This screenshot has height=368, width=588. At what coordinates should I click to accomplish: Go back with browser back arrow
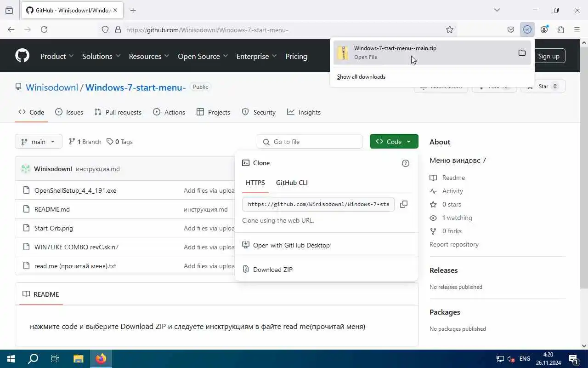coord(11,29)
